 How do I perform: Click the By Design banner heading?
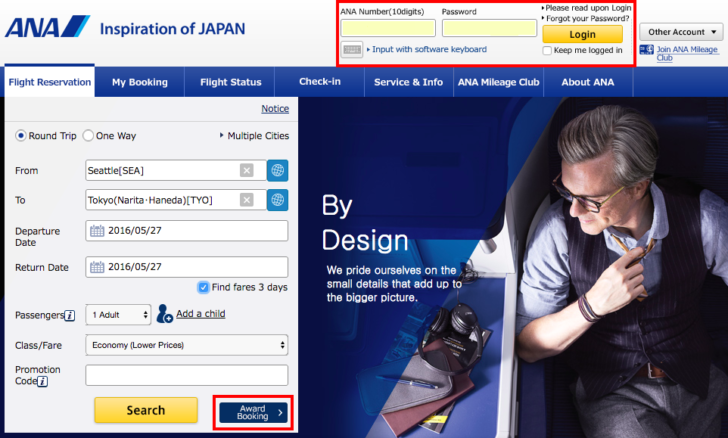pyautogui.click(x=365, y=223)
